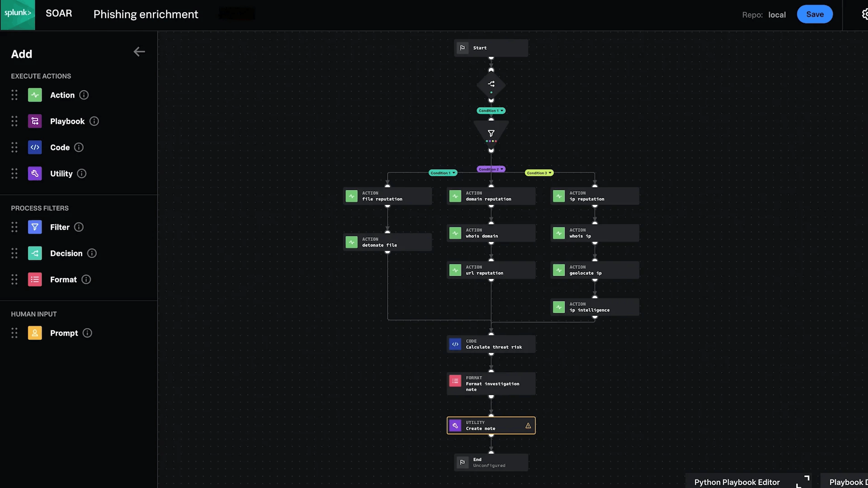This screenshot has width=868, height=488.
Task: Select the Format investigation note block
Action: (x=491, y=384)
